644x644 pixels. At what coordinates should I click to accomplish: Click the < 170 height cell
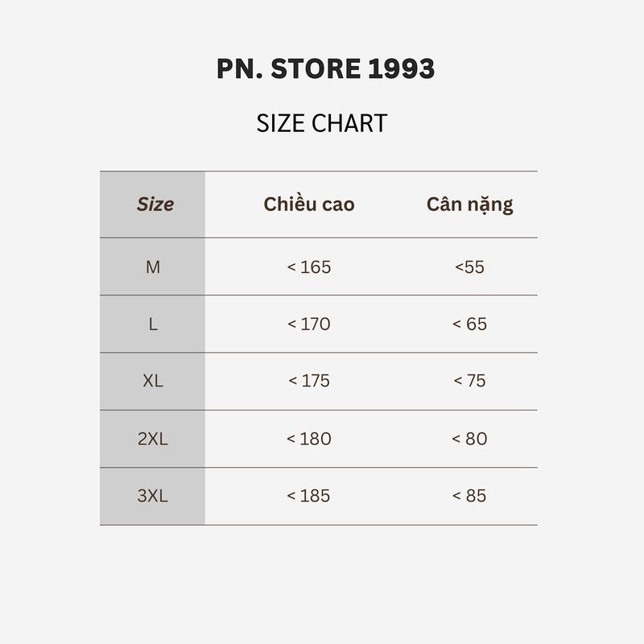pyautogui.click(x=309, y=324)
